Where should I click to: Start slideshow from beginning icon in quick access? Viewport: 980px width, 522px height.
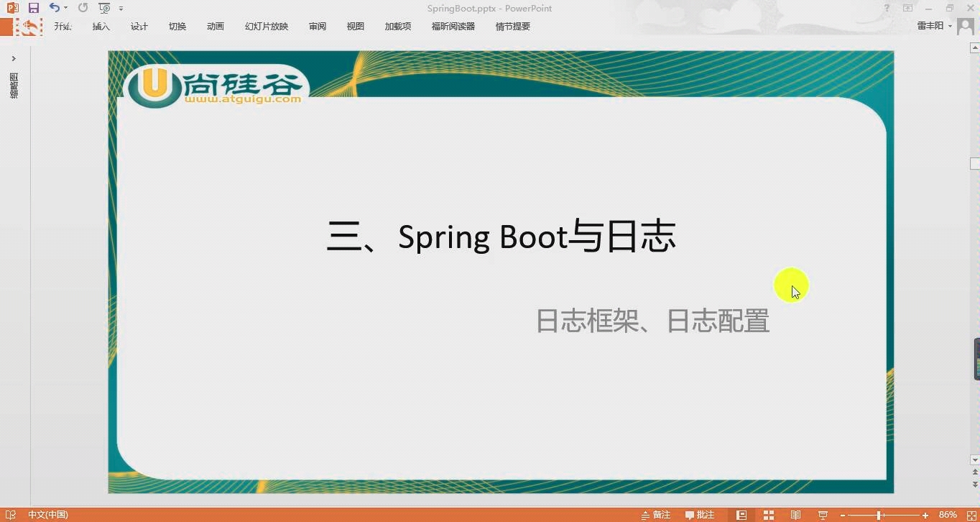(105, 8)
